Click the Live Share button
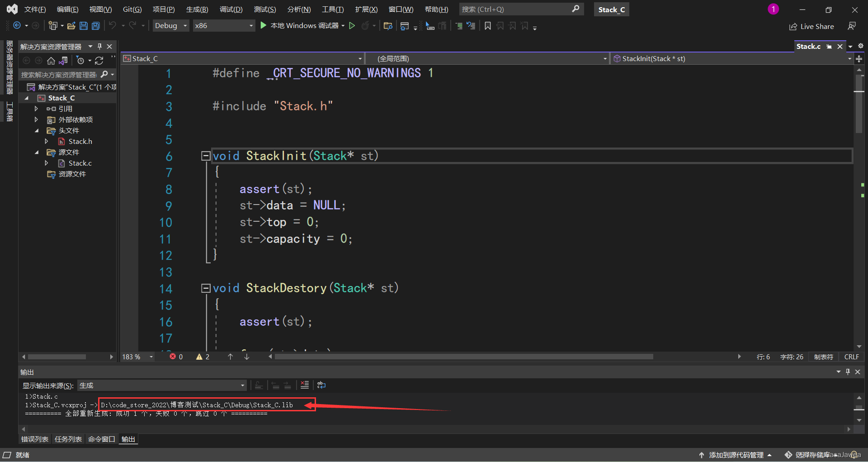The width and height of the screenshot is (868, 462). (811, 26)
